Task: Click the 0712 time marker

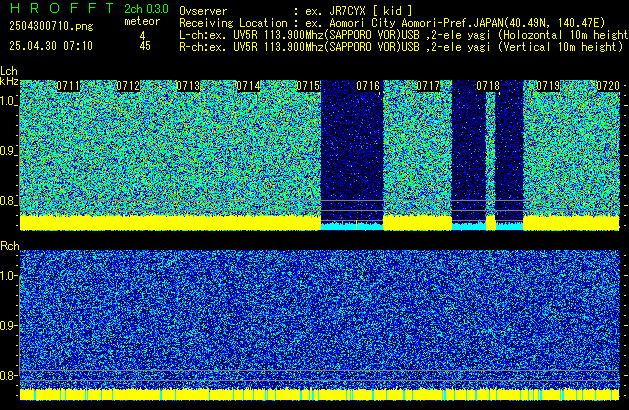Action: click(128, 86)
